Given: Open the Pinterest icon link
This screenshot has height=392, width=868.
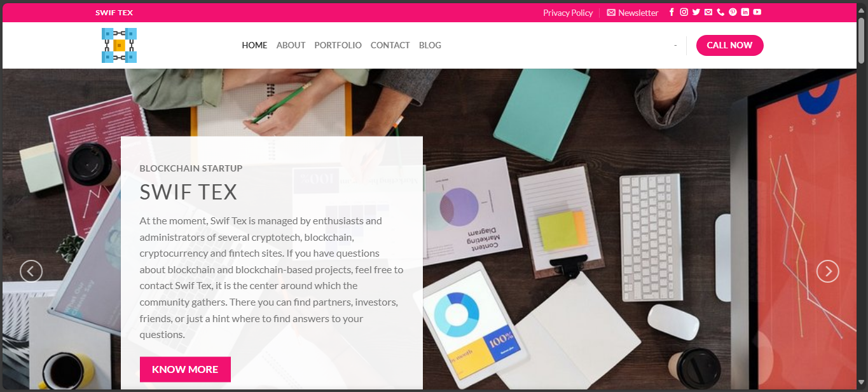Looking at the screenshot, I should tap(733, 12).
